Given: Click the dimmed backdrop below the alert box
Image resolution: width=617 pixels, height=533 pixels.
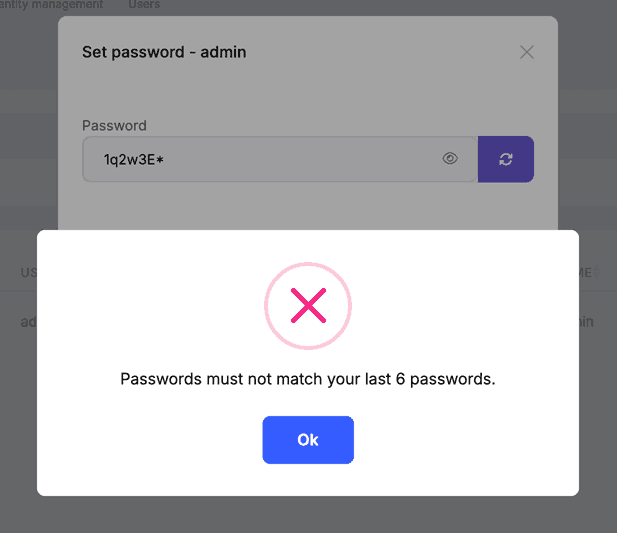Looking at the screenshot, I should (308, 514).
